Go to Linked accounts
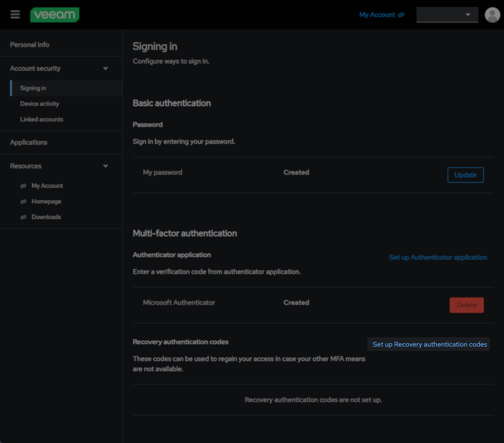504x443 pixels. tap(42, 120)
